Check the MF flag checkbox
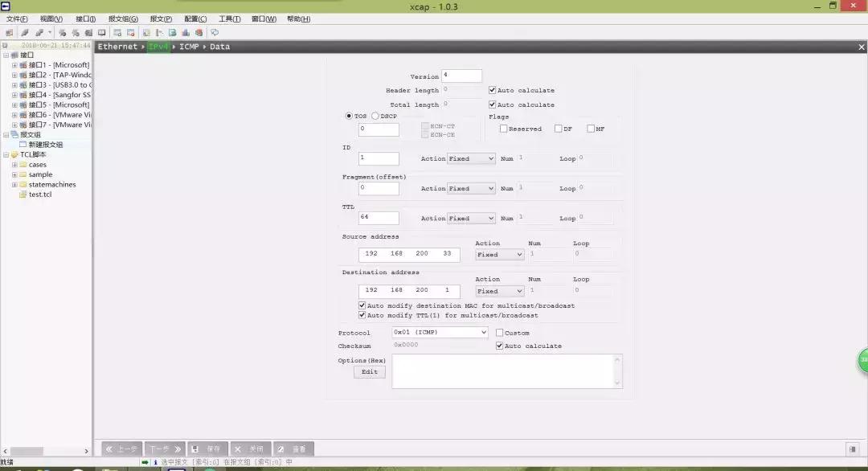The height and width of the screenshot is (471, 868). [591, 129]
